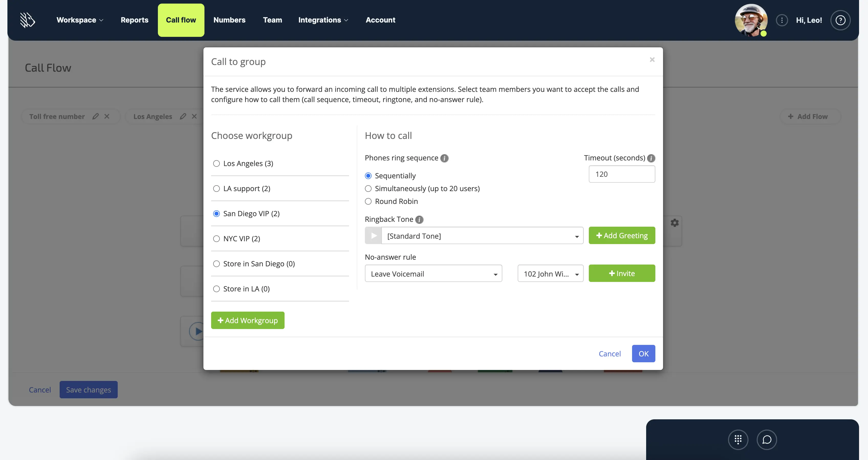
Task: Click the three-dot options icon near avatar
Action: (x=782, y=20)
